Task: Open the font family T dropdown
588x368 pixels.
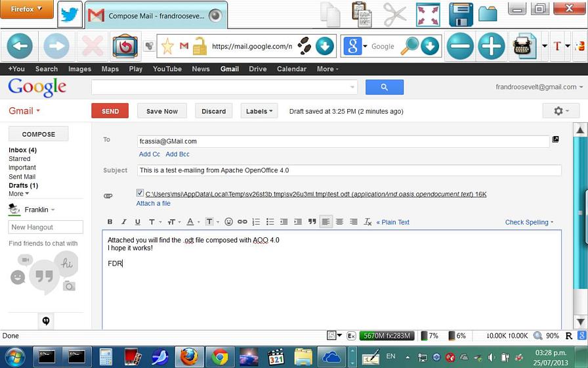Action: point(154,222)
